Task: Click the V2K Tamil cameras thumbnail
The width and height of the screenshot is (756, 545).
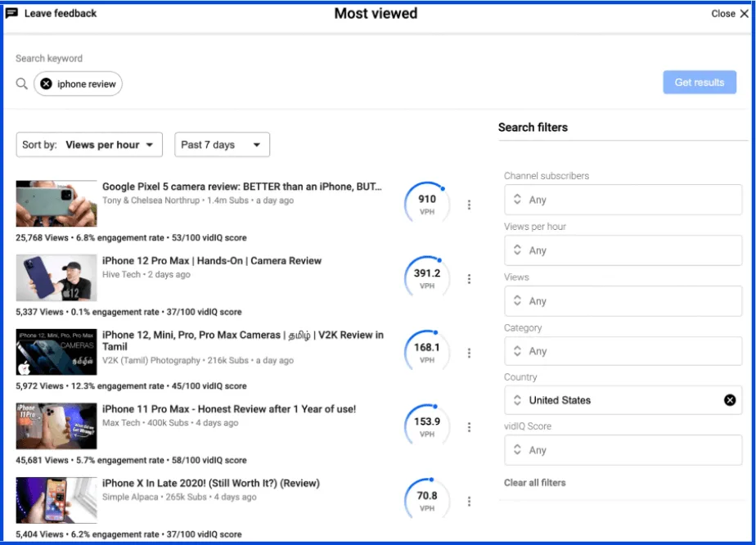Action: click(56, 352)
